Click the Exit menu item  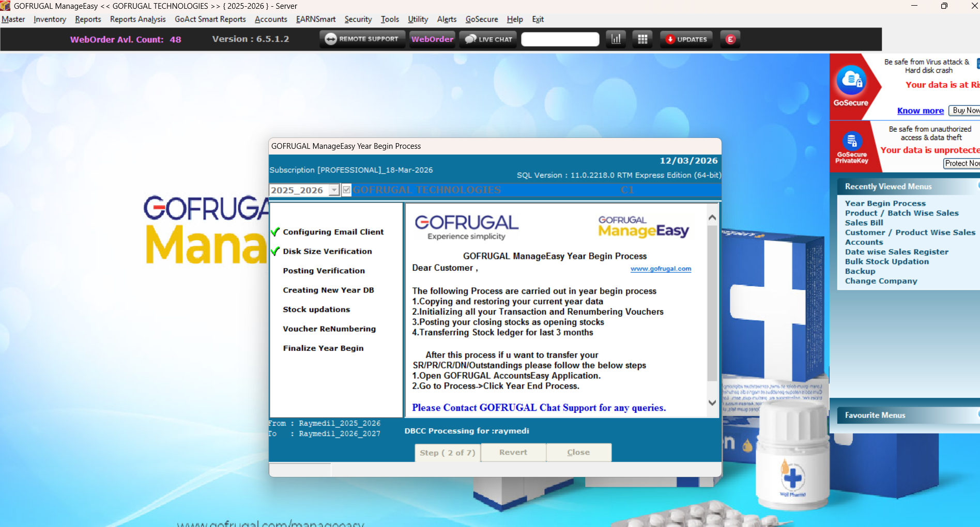pyautogui.click(x=538, y=19)
